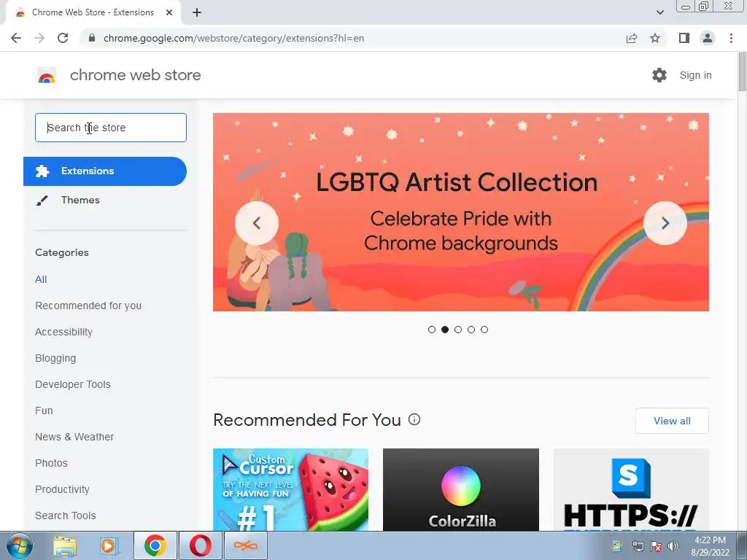Open the Photos category

(52, 463)
